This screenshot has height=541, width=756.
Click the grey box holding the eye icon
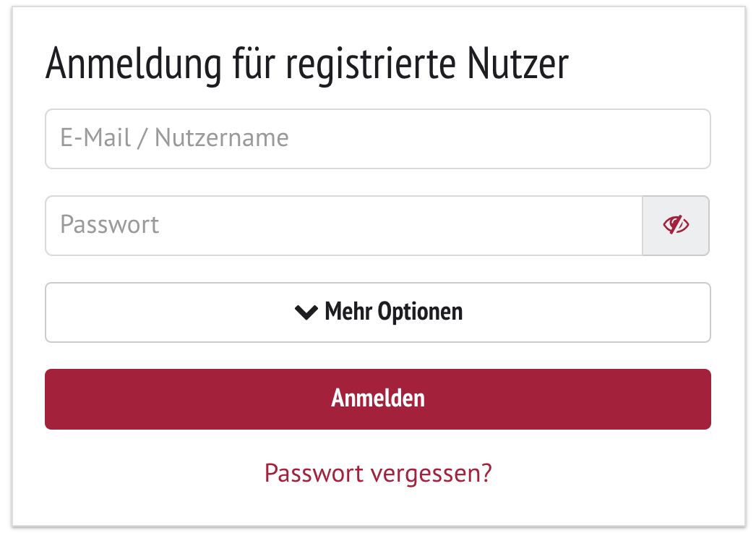(x=676, y=226)
